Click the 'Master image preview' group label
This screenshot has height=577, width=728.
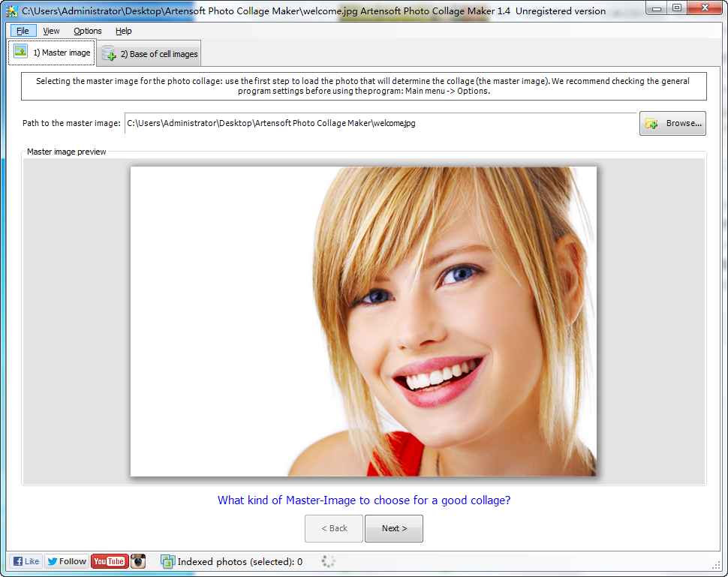[x=66, y=152]
